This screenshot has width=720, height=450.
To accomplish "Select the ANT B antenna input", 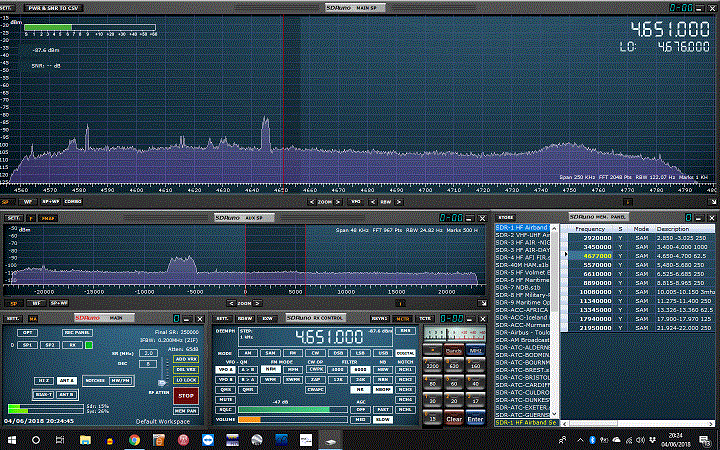I will [x=66, y=395].
